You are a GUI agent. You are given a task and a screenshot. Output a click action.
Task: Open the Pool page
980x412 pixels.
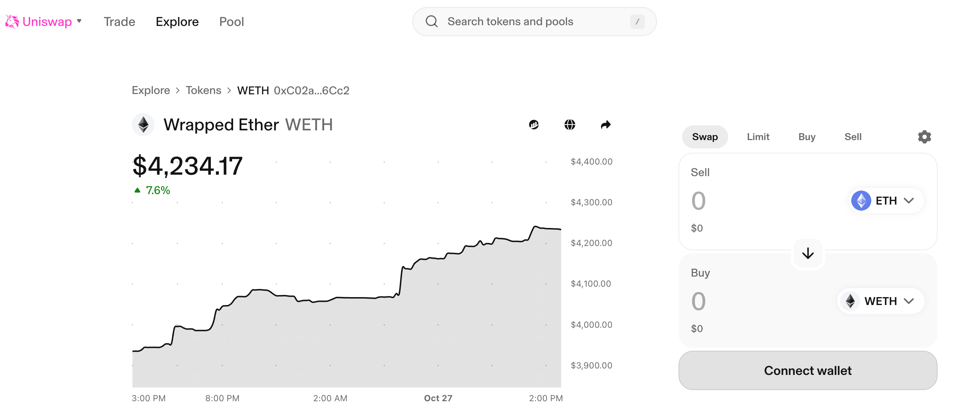[x=231, y=22]
